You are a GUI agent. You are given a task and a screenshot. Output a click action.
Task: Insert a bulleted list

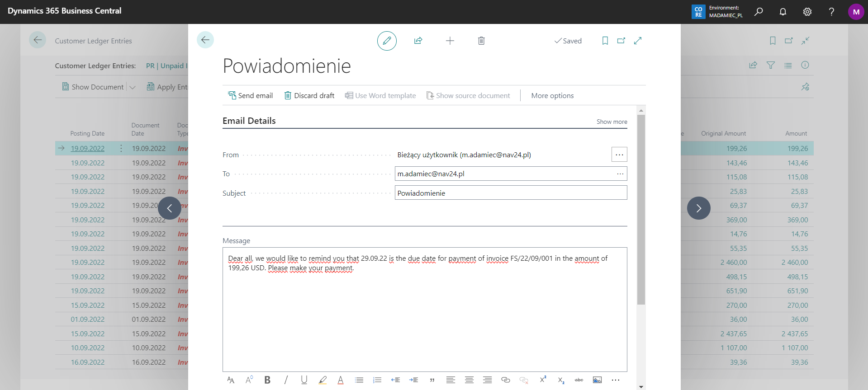pyautogui.click(x=359, y=380)
